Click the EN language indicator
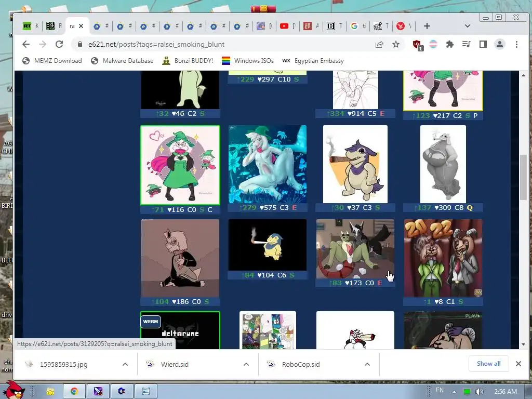 [440, 390]
